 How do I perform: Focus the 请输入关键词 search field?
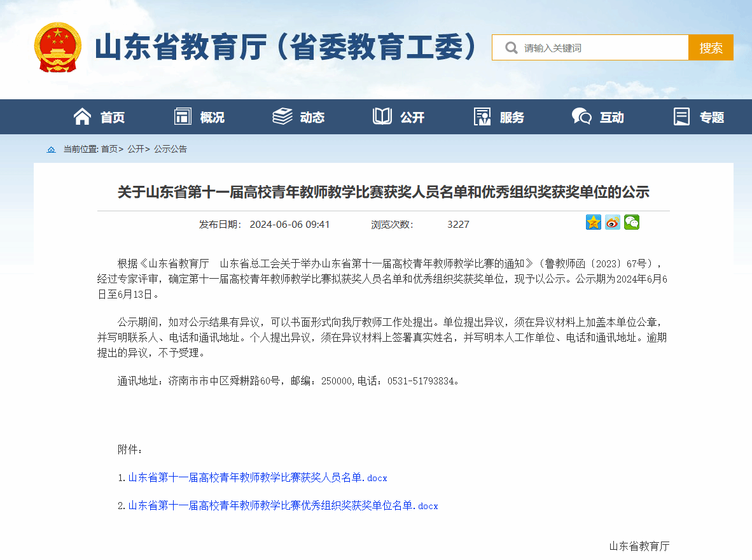[x=590, y=48]
